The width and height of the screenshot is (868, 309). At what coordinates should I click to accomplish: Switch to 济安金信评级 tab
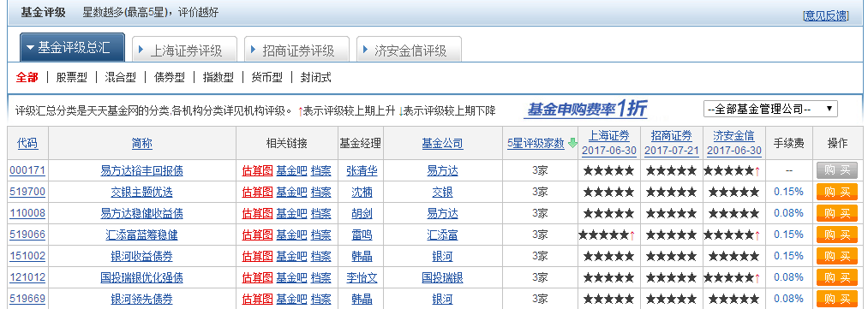[409, 51]
